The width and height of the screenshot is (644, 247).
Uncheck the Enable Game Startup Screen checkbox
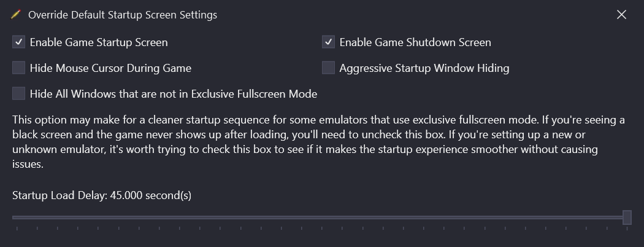point(19,42)
